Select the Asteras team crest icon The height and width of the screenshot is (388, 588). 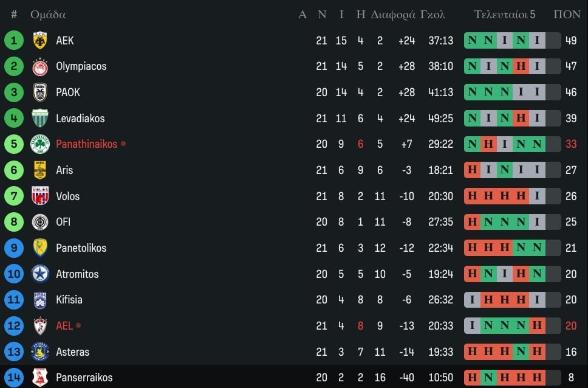coord(40,352)
